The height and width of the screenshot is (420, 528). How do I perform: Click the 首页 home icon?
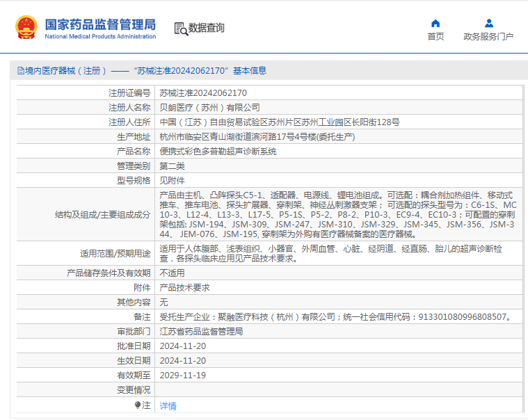pos(435,23)
